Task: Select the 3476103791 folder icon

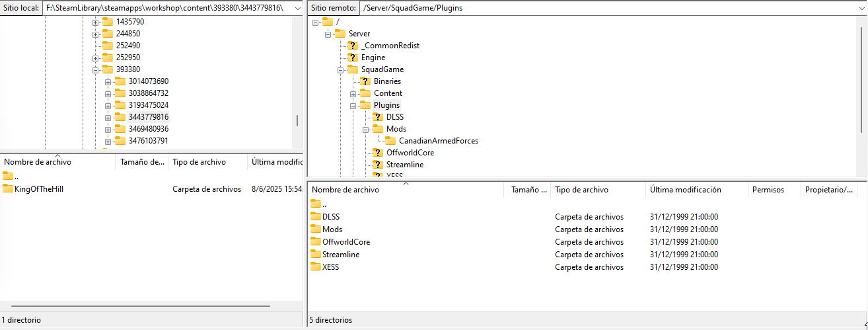Action: tap(120, 141)
